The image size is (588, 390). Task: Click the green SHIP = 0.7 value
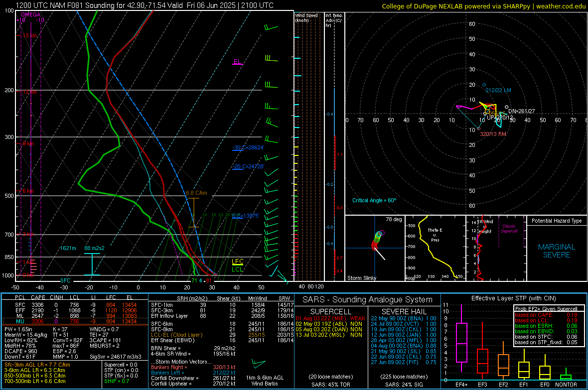[x=117, y=382]
